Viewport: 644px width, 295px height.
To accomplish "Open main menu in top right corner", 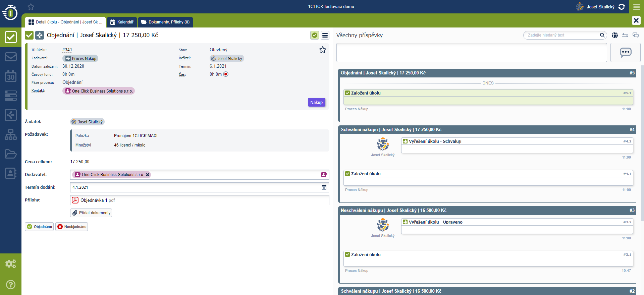I will (636, 7).
